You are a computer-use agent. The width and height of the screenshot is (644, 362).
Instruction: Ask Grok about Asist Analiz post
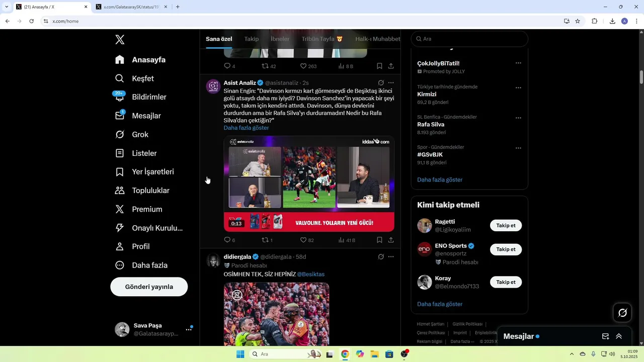pyautogui.click(x=381, y=82)
